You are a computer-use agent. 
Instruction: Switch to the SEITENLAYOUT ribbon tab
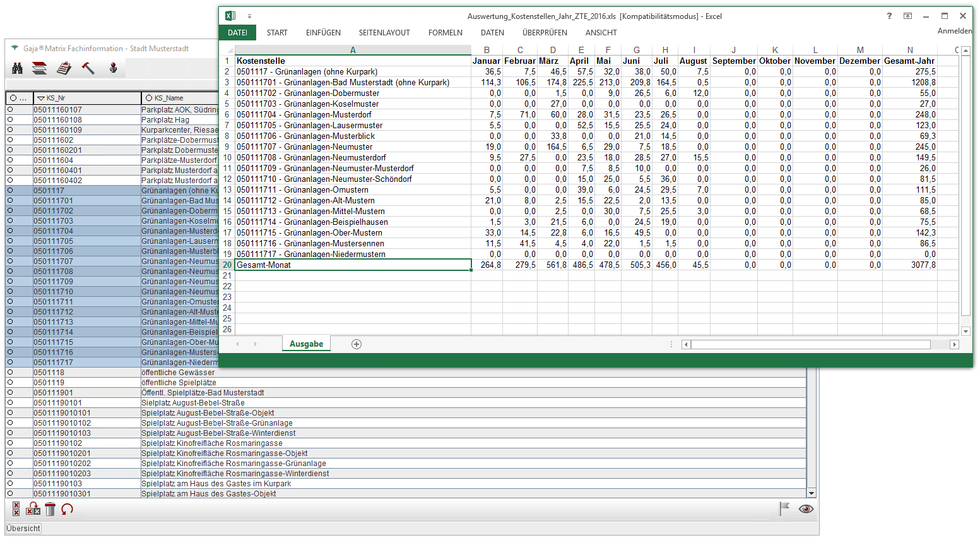(384, 33)
